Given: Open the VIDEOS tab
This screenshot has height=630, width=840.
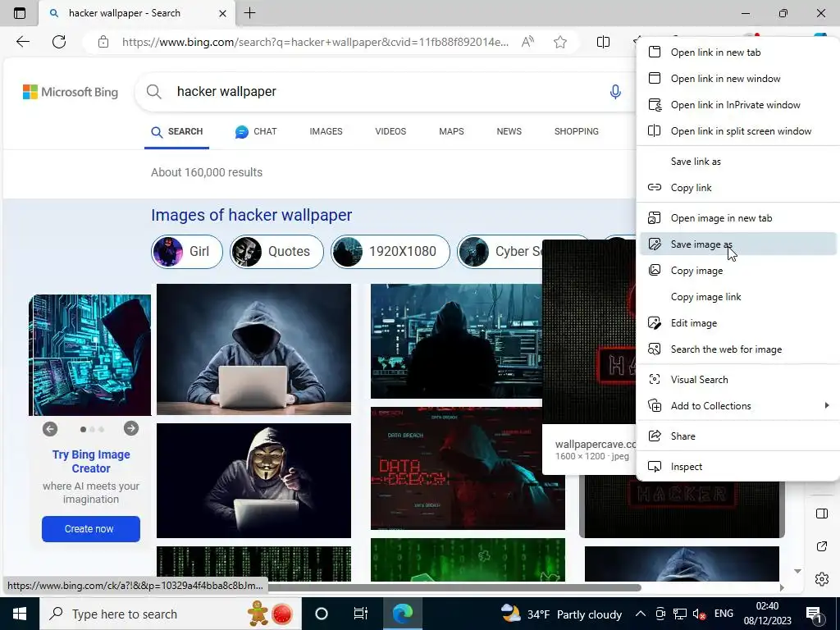Looking at the screenshot, I should (390, 131).
